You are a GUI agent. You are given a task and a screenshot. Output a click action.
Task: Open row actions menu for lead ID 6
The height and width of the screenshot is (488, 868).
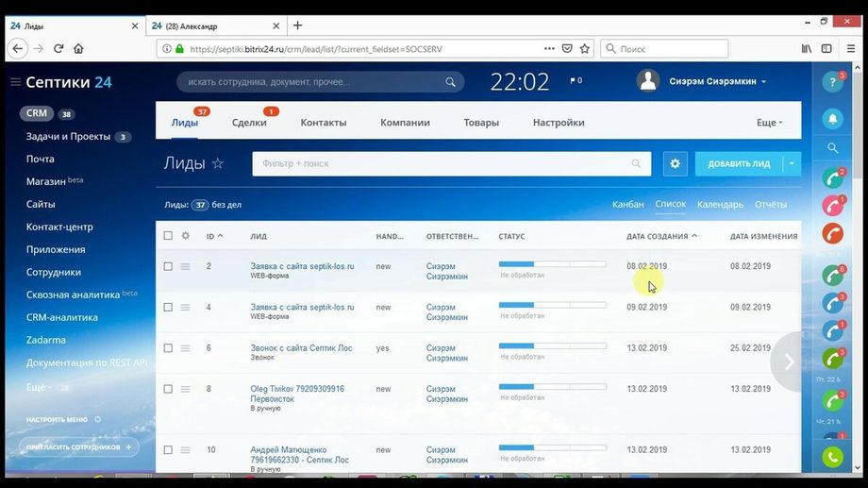[x=186, y=348]
